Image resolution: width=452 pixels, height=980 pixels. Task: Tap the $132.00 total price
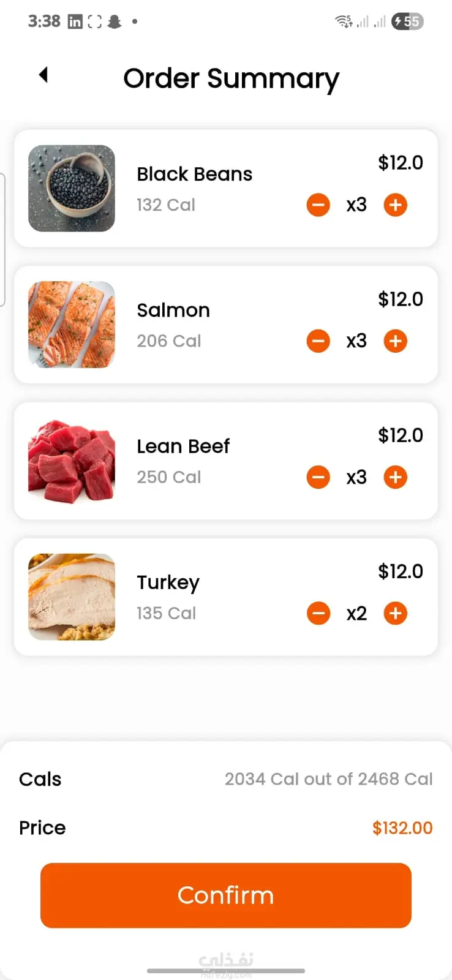(402, 828)
